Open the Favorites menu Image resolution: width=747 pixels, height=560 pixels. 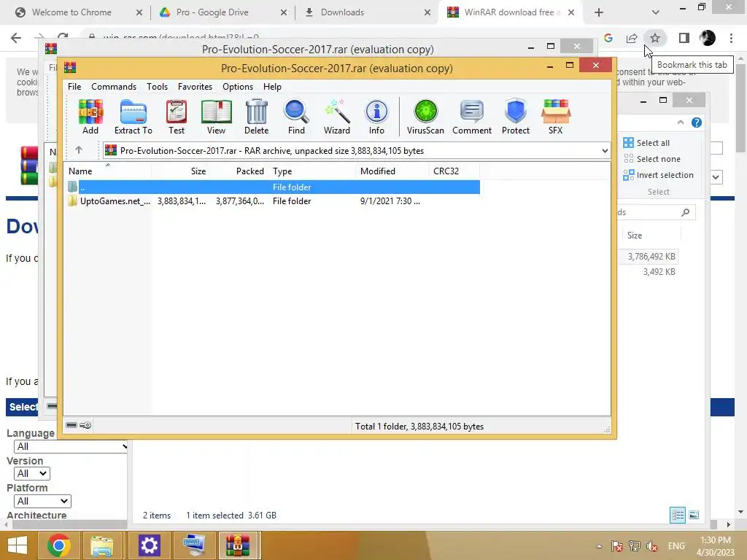click(195, 87)
